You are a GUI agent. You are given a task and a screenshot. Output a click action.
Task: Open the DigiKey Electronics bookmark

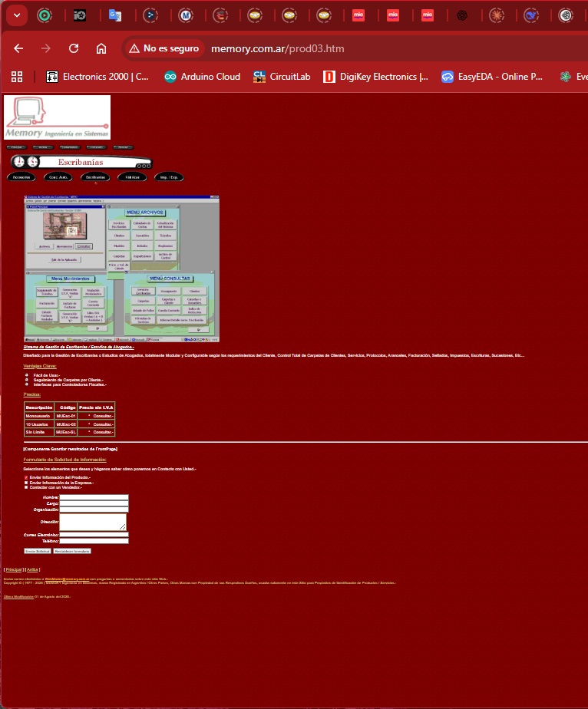point(375,77)
